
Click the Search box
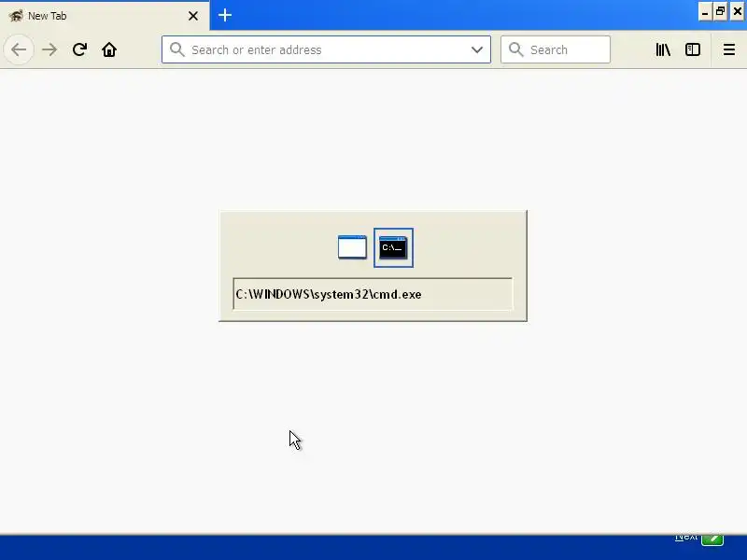[555, 49]
